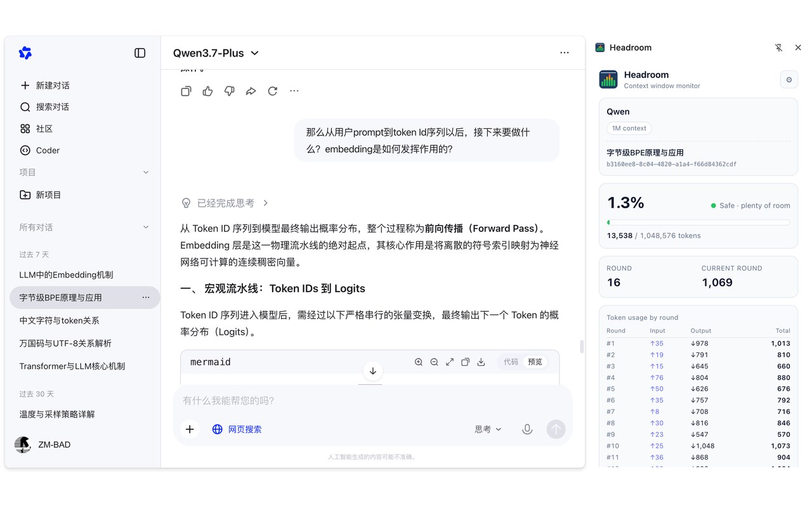Image resolution: width=812 pixels, height=508 pixels.
Task: Unpin the Headroom side panel
Action: (x=779, y=48)
